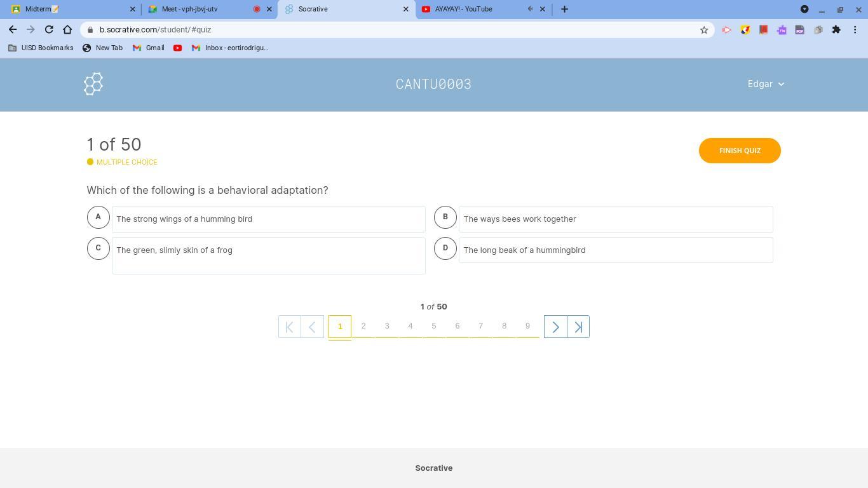Click the MULTIPLE CHOICE label

click(127, 162)
